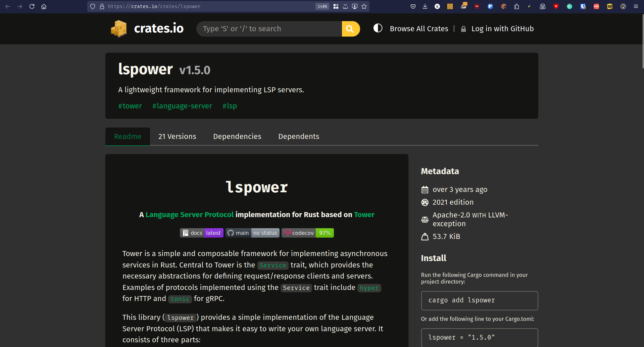Click the browser home icon
644x347 pixels.
(x=44, y=6)
